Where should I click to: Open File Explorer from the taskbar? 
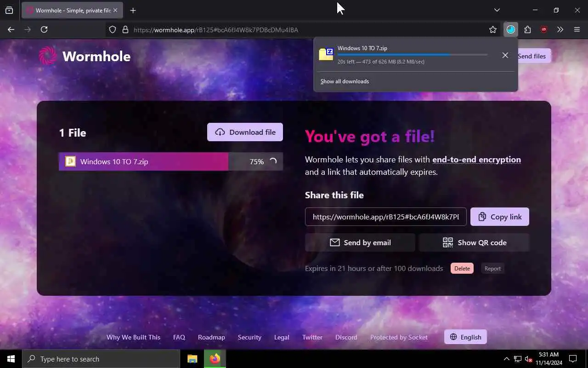pos(192,359)
